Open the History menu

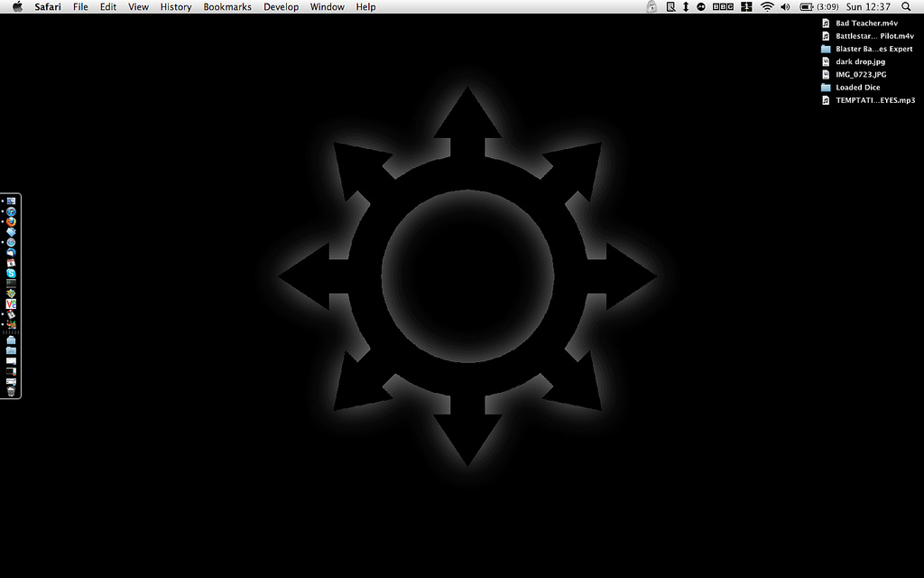pos(176,7)
